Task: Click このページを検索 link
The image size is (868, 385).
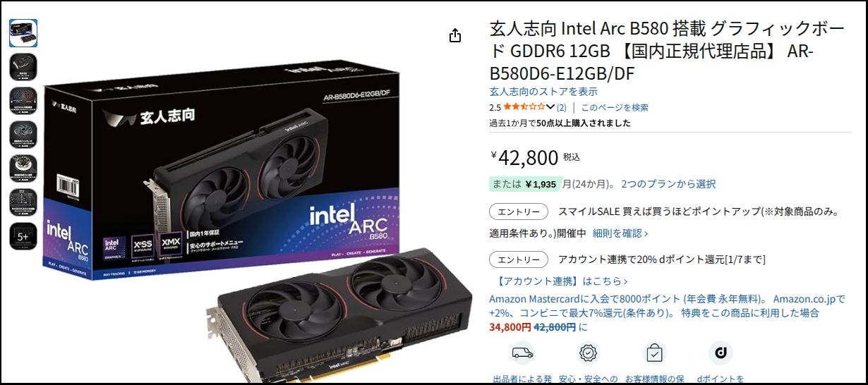Action: (615, 107)
